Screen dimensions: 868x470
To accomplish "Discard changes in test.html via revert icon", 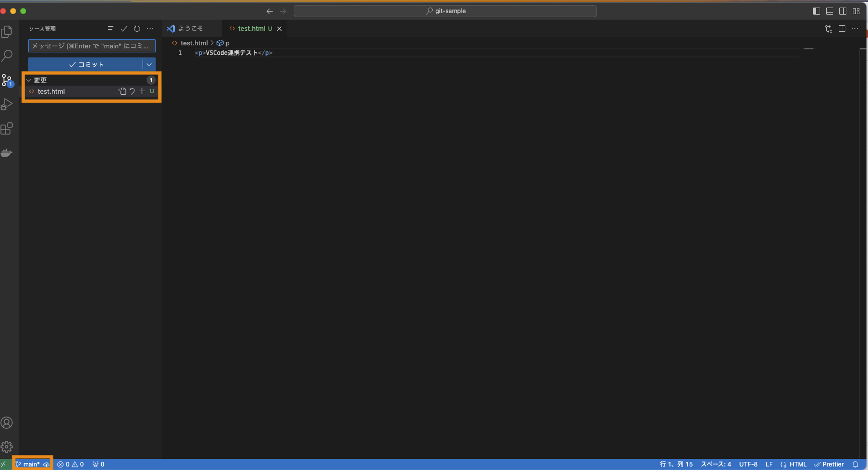I will 132,91.
